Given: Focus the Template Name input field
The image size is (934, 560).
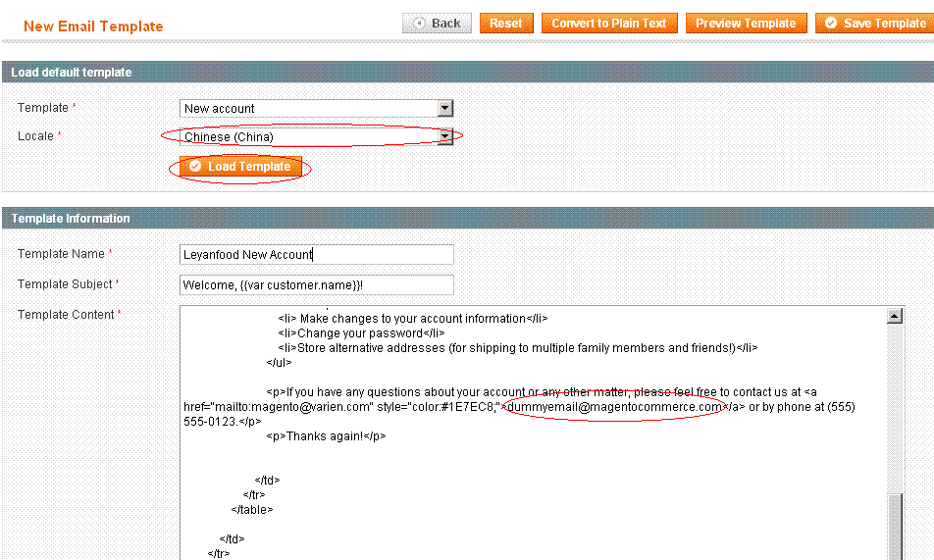Looking at the screenshot, I should (x=316, y=254).
